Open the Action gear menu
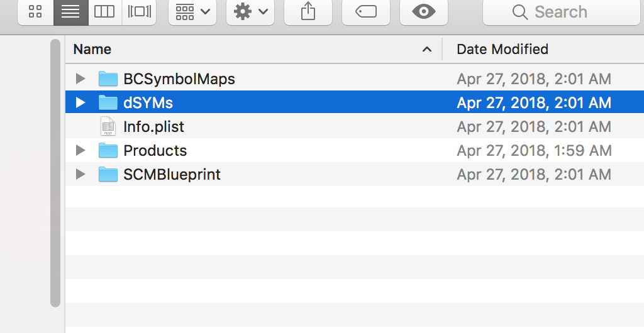This screenshot has width=644, height=333. pyautogui.click(x=250, y=12)
